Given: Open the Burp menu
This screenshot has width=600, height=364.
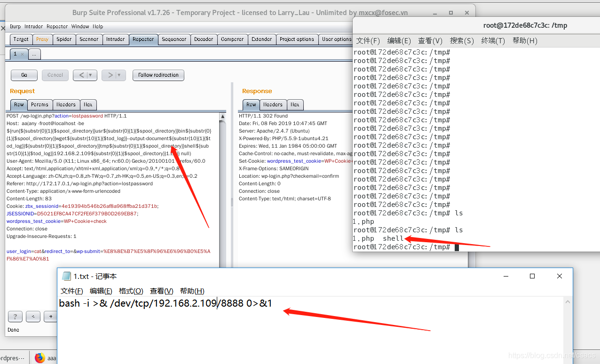Looking at the screenshot, I should 16,27.
